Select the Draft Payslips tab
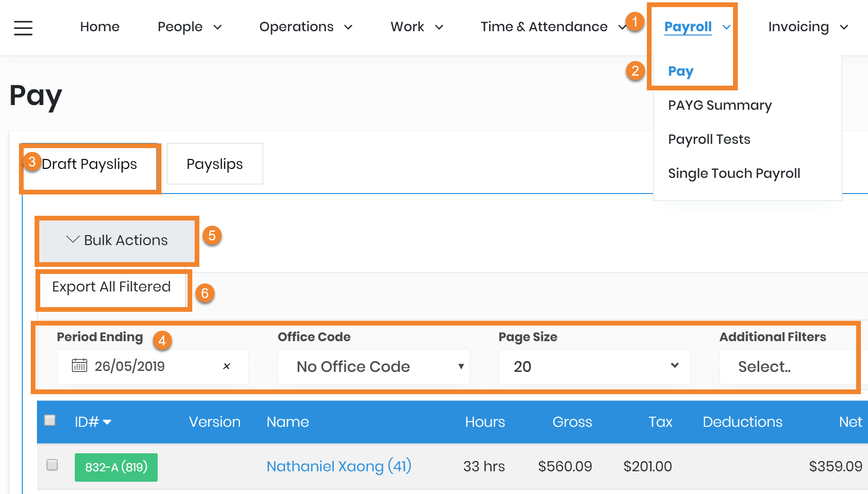Viewport: 868px width, 494px height. tap(89, 164)
